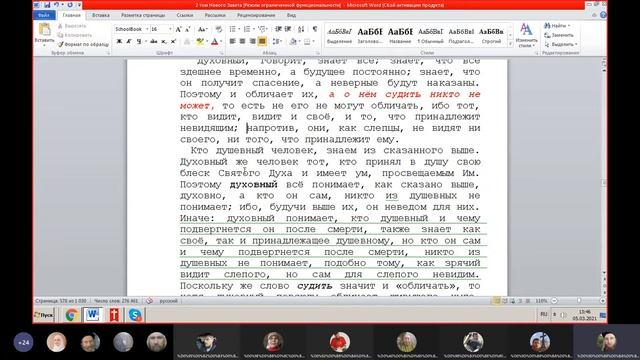The height and width of the screenshot is (360, 640).
Task: Expand the styles gallery more arrow
Action: [x=510, y=43]
